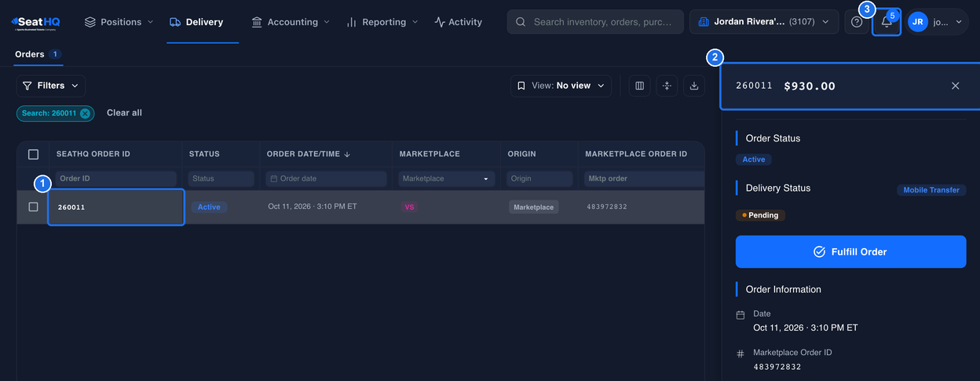Click the VS marketplace badge

coord(409,207)
